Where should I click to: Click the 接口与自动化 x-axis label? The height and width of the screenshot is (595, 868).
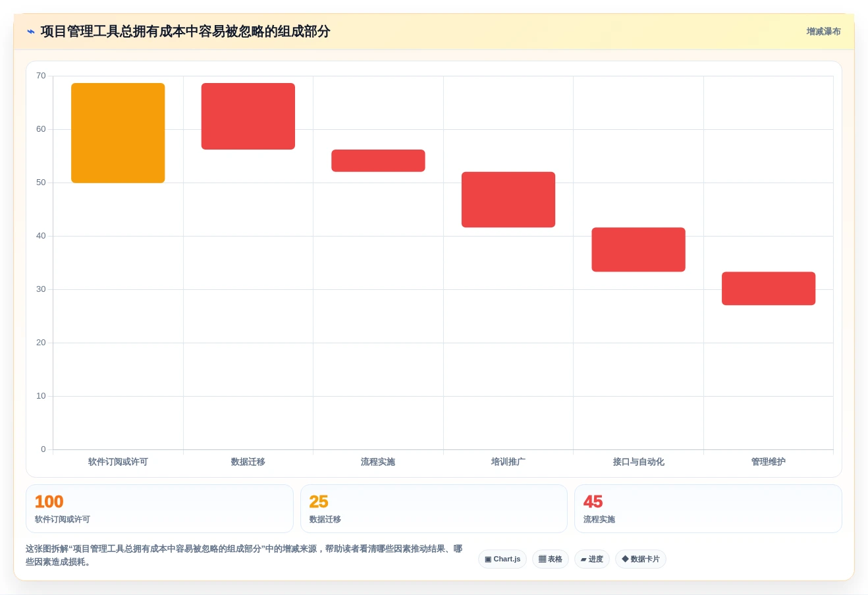coord(638,462)
